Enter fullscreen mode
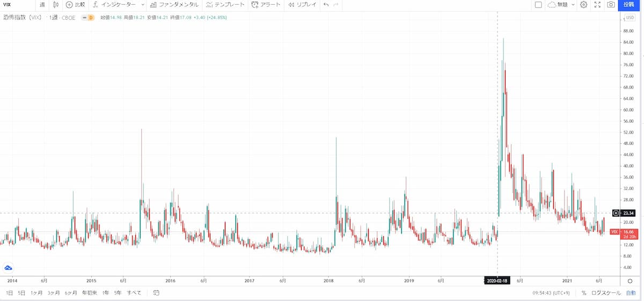This screenshot has width=644, height=301. coord(597,5)
